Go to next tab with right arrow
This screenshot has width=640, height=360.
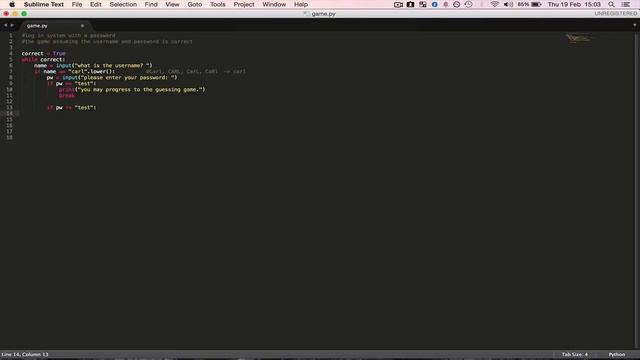(x=12, y=25)
